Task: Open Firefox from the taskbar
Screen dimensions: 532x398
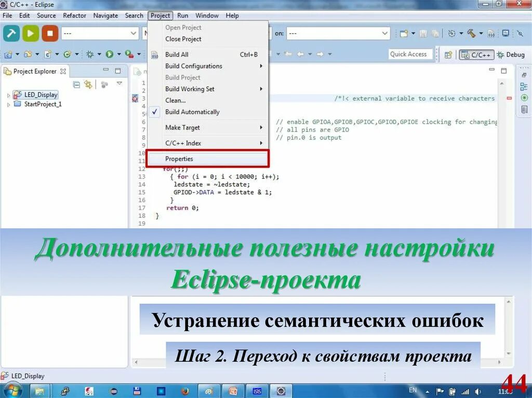Action: [185, 391]
